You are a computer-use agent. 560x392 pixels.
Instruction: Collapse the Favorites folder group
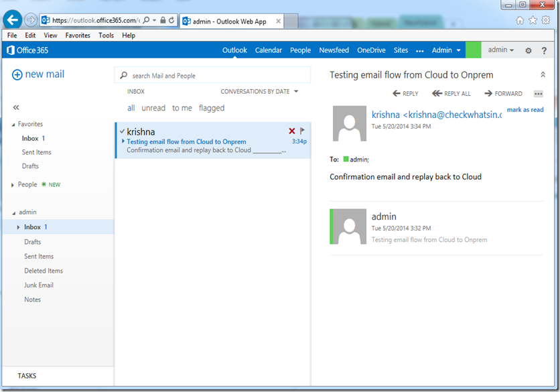pyautogui.click(x=13, y=125)
